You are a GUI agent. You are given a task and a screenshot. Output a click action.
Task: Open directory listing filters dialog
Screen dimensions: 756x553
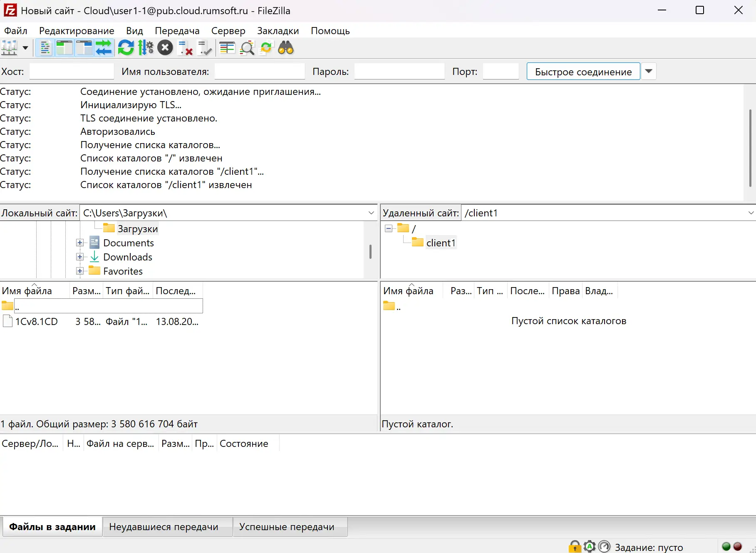pos(227,48)
